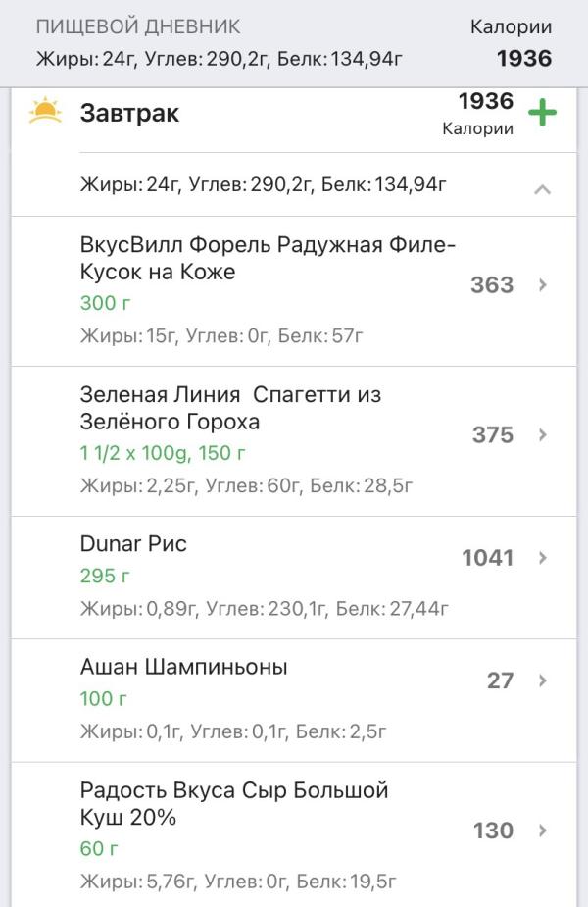Open details chevron for Dunar Рис
Screen dimensions: 588x907
click(x=543, y=558)
